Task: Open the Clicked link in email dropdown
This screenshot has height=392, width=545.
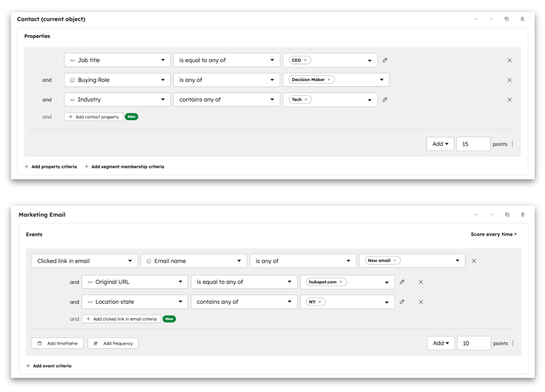Action: (84, 261)
